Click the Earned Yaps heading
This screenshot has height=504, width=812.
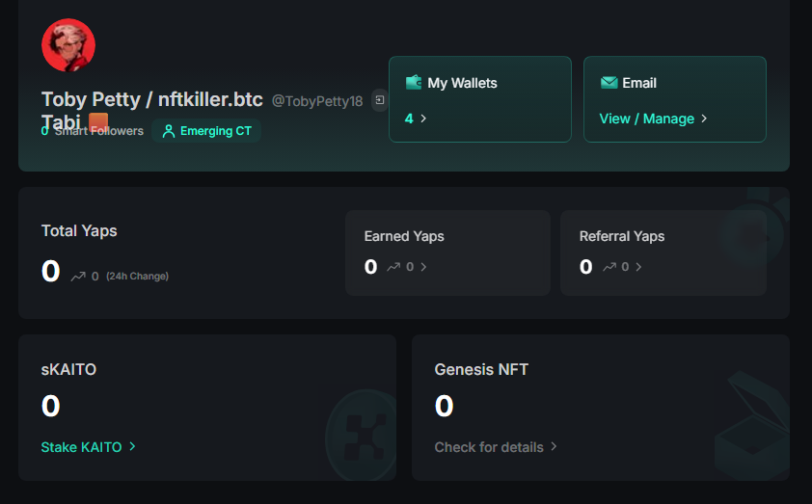(404, 236)
